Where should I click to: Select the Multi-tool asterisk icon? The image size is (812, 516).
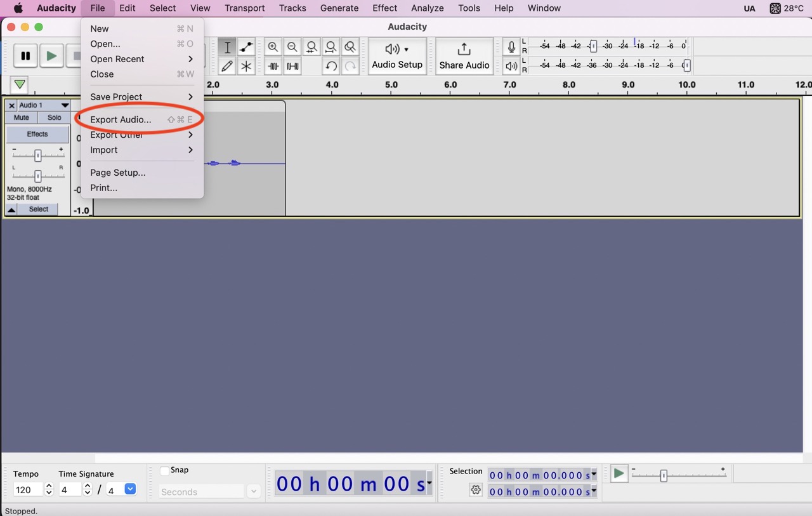[x=246, y=66]
